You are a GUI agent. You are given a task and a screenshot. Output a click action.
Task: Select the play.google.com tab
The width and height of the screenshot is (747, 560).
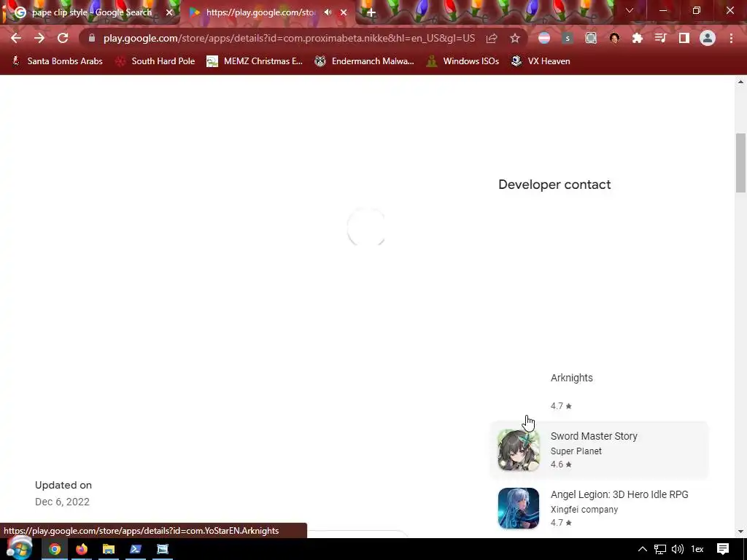click(x=260, y=12)
